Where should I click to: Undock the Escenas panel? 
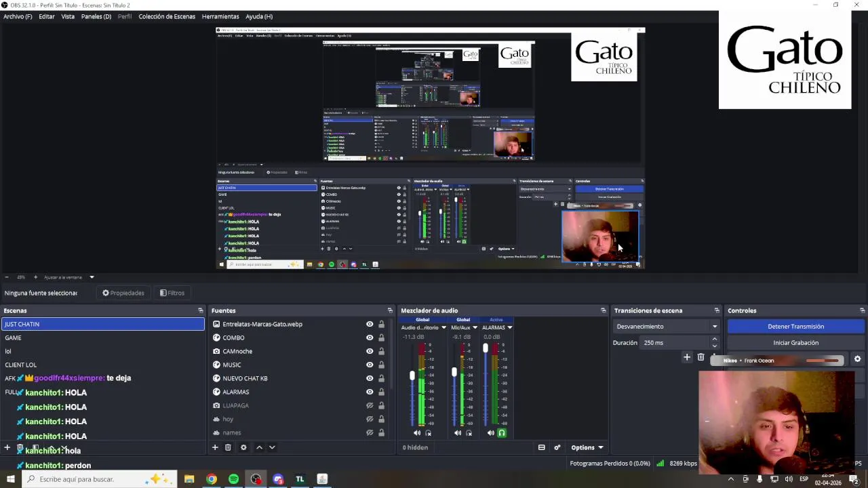[200, 310]
